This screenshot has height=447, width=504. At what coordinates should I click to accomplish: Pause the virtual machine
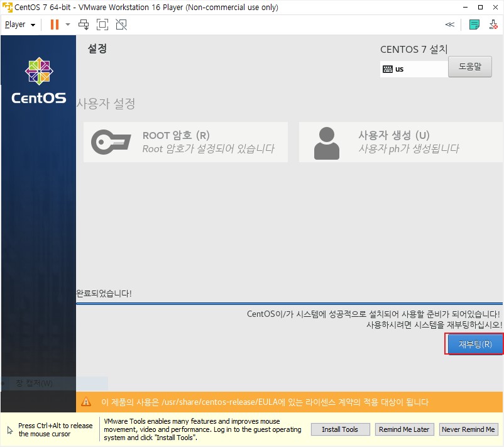55,25
